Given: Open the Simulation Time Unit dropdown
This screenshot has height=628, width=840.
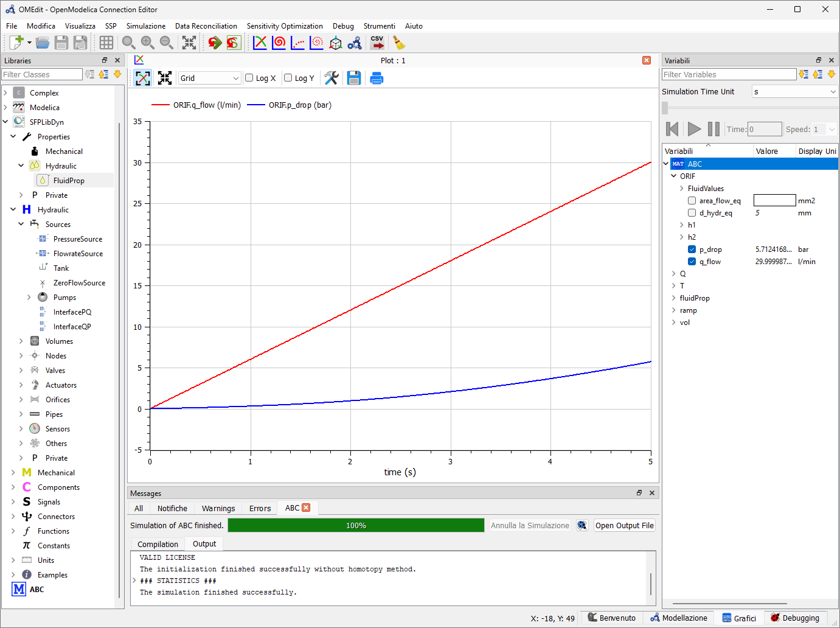Looking at the screenshot, I should 795,92.
